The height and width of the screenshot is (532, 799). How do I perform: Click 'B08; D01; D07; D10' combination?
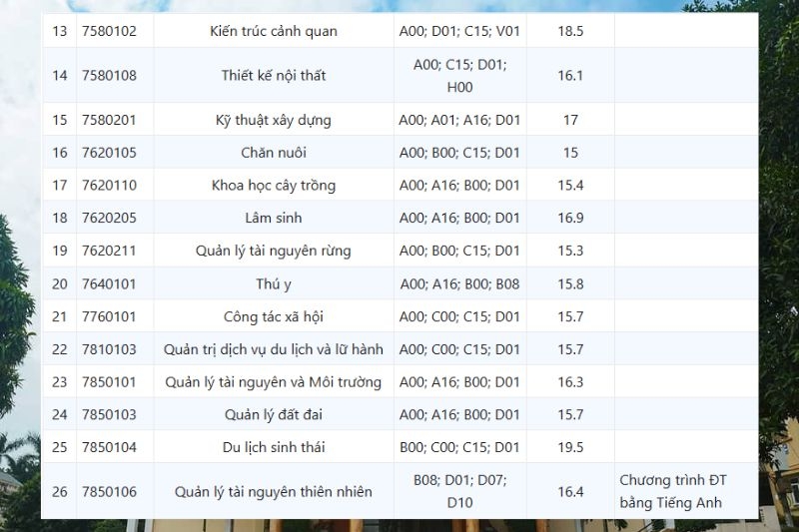pos(459,491)
